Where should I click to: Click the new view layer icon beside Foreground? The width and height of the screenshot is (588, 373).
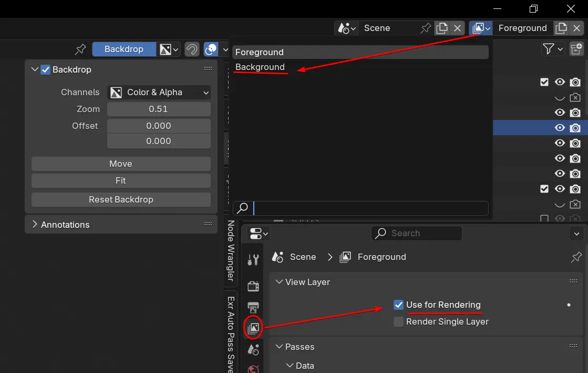click(561, 28)
